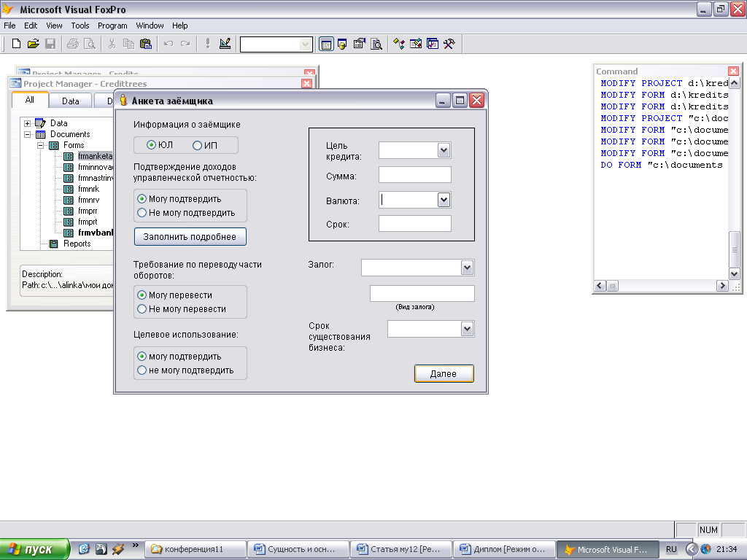
Task: Select 'Не могу перевести' radio button
Action: tap(142, 309)
